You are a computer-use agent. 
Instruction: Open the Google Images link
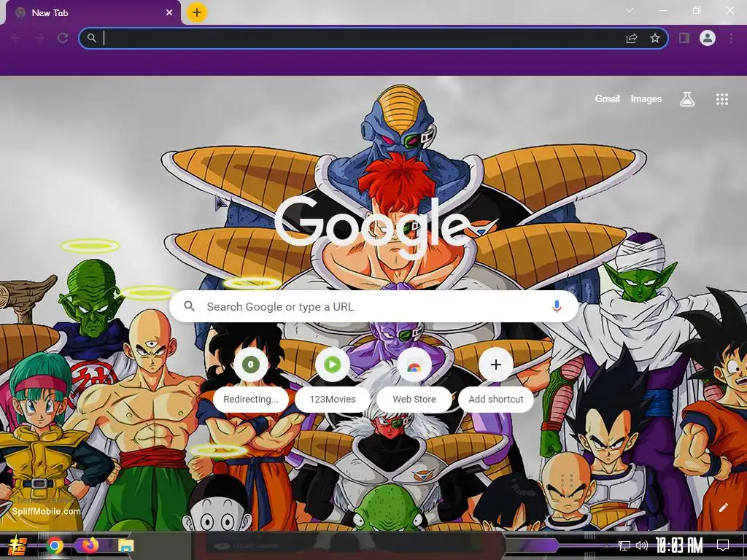(646, 98)
